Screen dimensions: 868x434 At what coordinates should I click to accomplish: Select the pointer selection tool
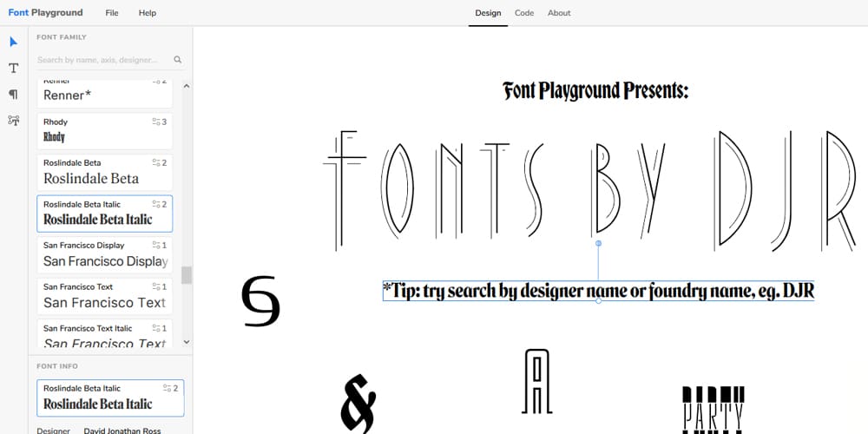[14, 42]
